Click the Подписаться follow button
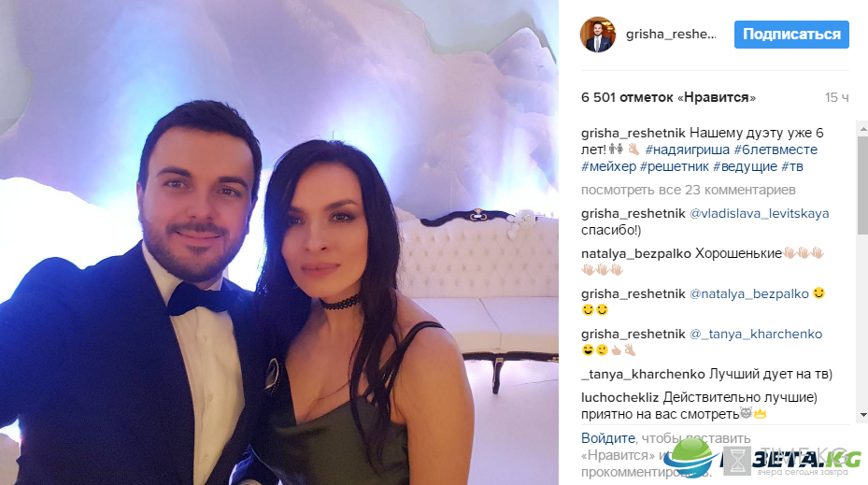Viewport: 868px width, 485px height. click(791, 35)
